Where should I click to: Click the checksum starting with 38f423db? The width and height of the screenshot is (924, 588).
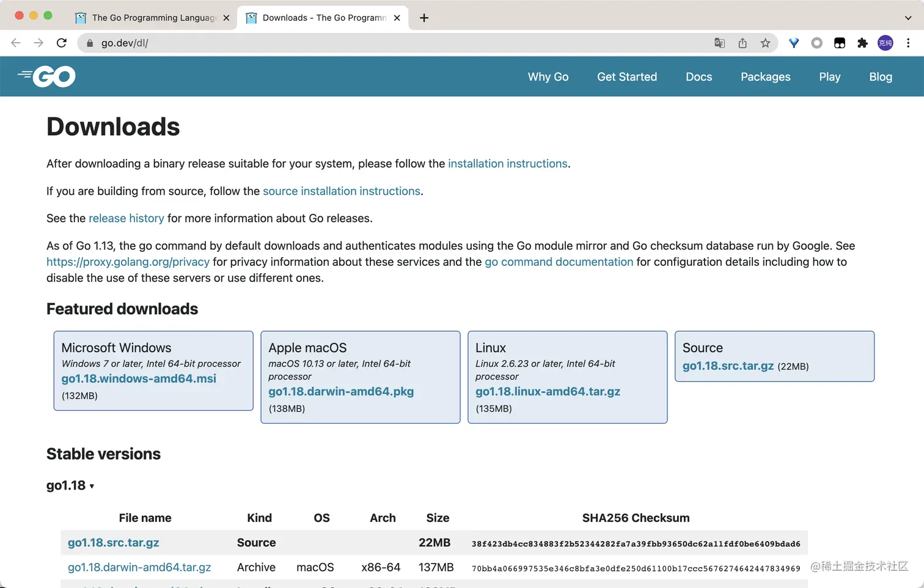[x=636, y=544]
